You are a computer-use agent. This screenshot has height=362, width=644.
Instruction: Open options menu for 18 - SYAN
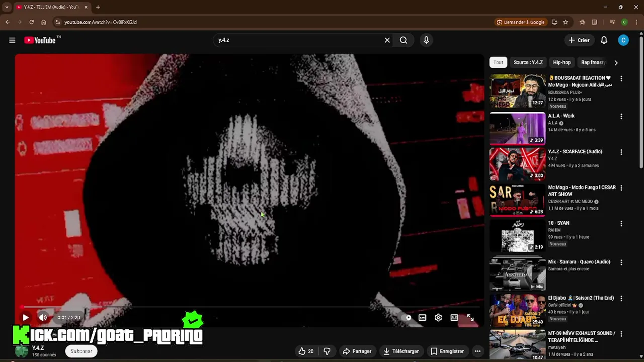pos(621,224)
